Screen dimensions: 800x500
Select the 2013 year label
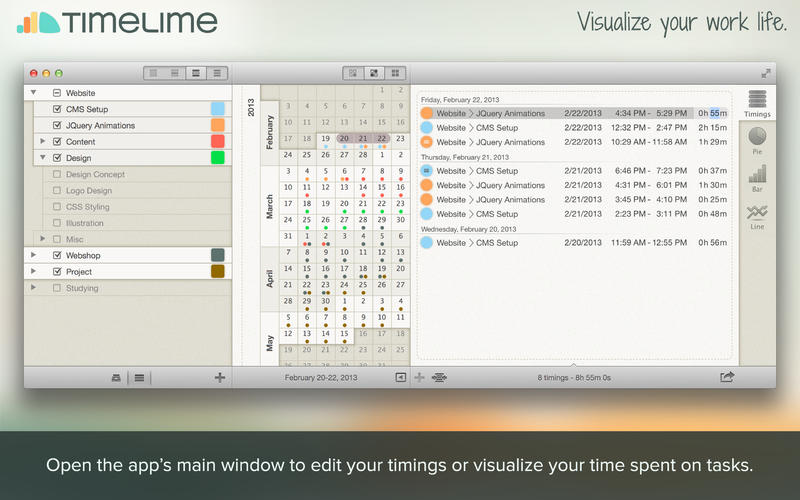click(x=251, y=107)
